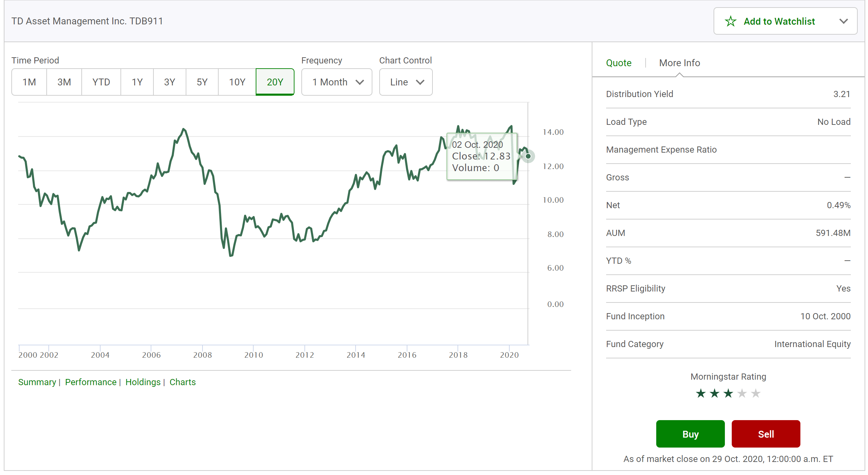Click the star icon next to Add to Watchlist
Viewport: 868px width, 475px height.
[730, 21]
